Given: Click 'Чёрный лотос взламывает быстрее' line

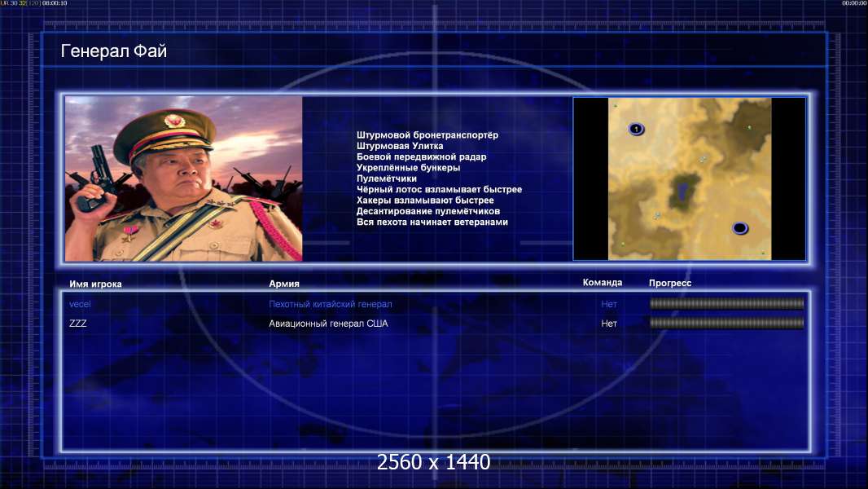Looking at the screenshot, I should (x=439, y=189).
